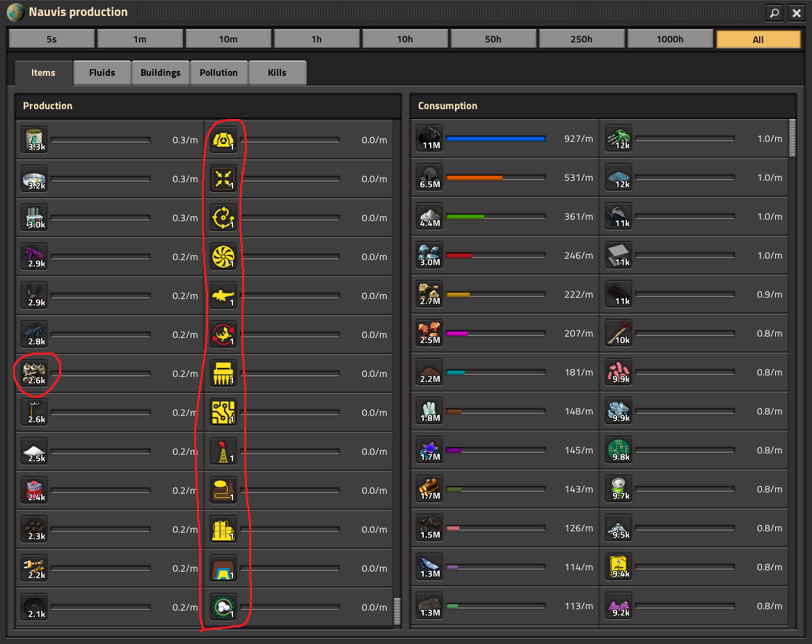This screenshot has width=812, height=644.
Task: Select the 50h time range
Action: 493,40
